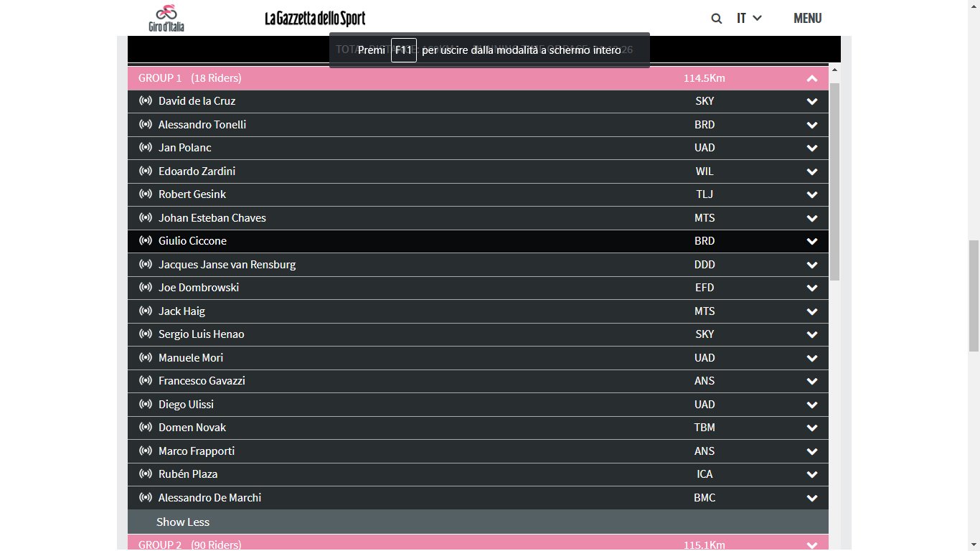Click live signal icon beside Manuele Mori
The height and width of the screenshot is (551, 980).
pos(146,357)
